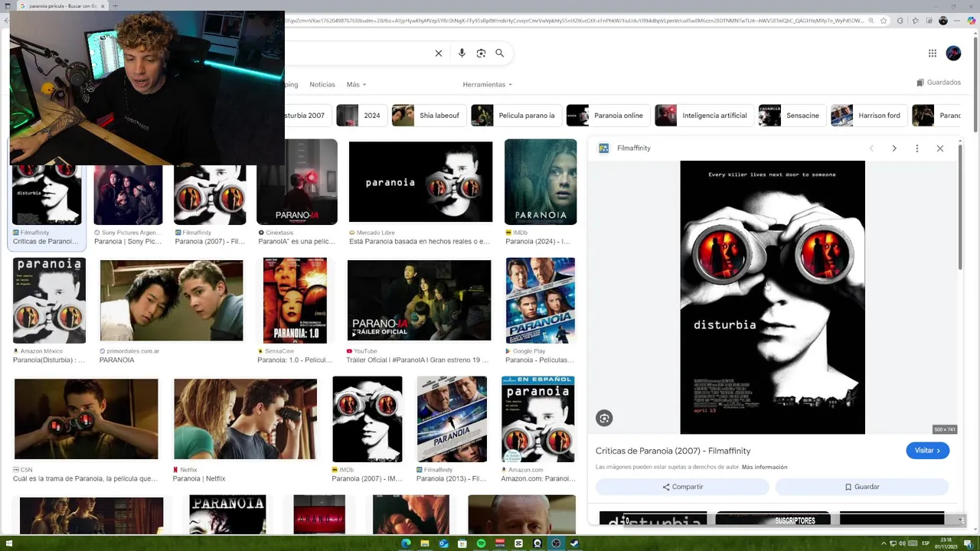Expand the Más search menu
The width and height of the screenshot is (980, 551).
point(356,84)
